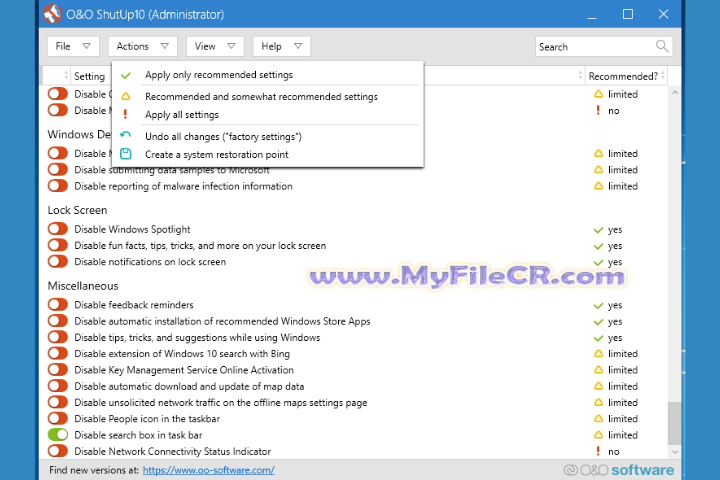Toggle Disable tips, tricks, and suggestions switch

click(58, 337)
